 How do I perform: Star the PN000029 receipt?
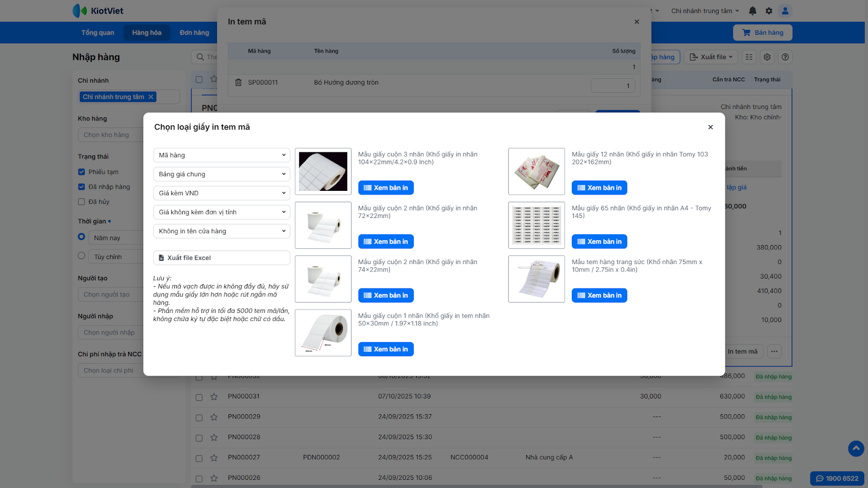pyautogui.click(x=214, y=417)
